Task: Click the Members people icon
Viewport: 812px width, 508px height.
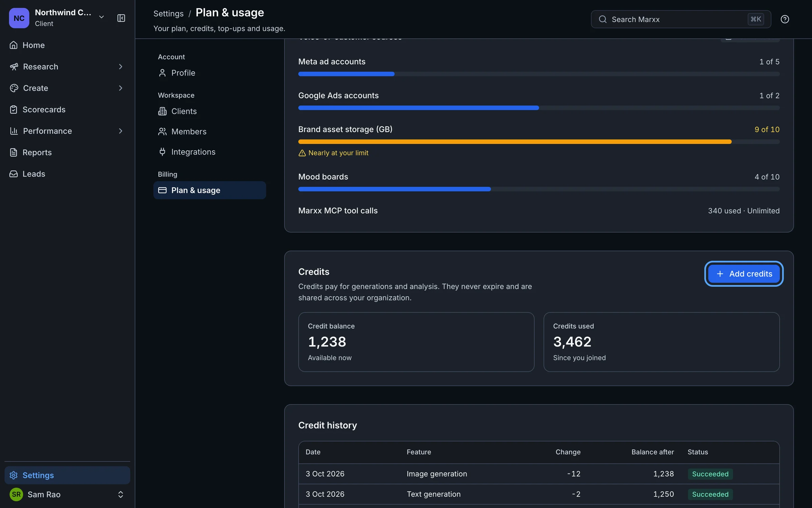Action: point(162,131)
